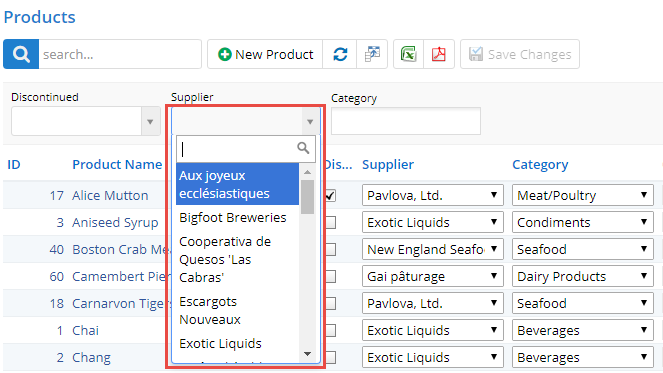Click the supplier list scrollbar thumb
The image size is (663, 373).
coord(307,197)
